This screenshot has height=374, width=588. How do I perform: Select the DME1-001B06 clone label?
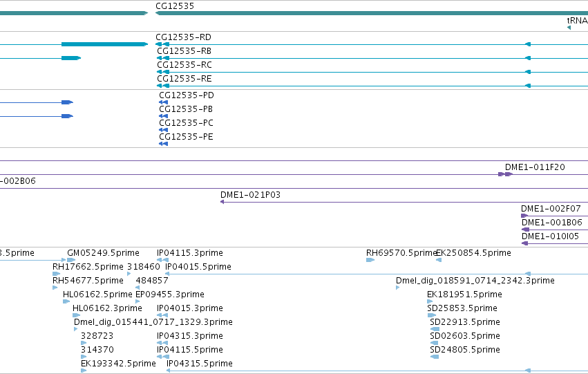click(551, 223)
